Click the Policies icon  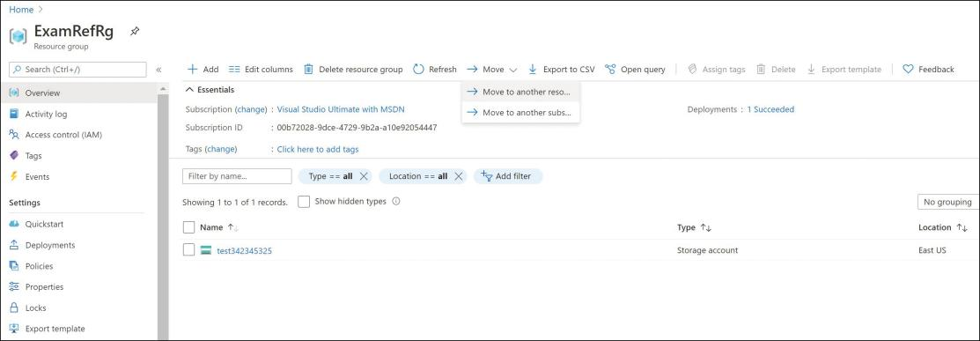click(x=14, y=266)
